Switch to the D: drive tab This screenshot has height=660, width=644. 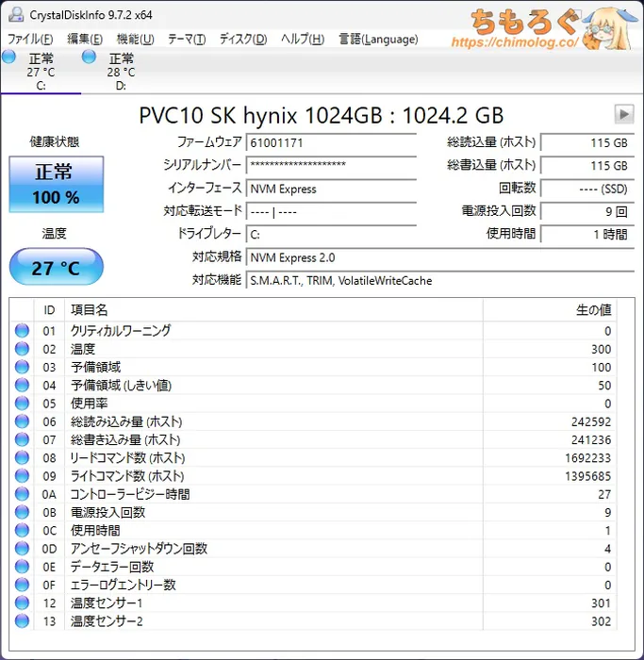(120, 73)
